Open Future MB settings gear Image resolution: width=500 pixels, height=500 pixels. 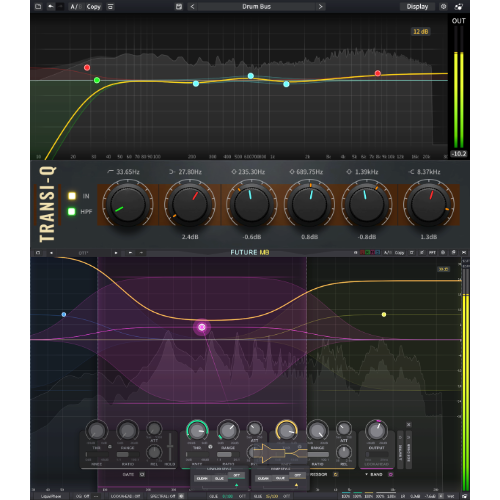tap(443, 253)
